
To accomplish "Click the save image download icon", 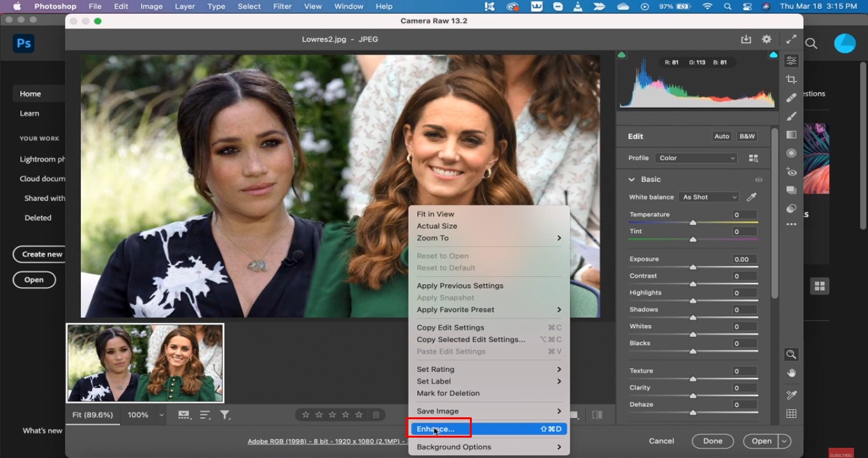I will coord(746,39).
